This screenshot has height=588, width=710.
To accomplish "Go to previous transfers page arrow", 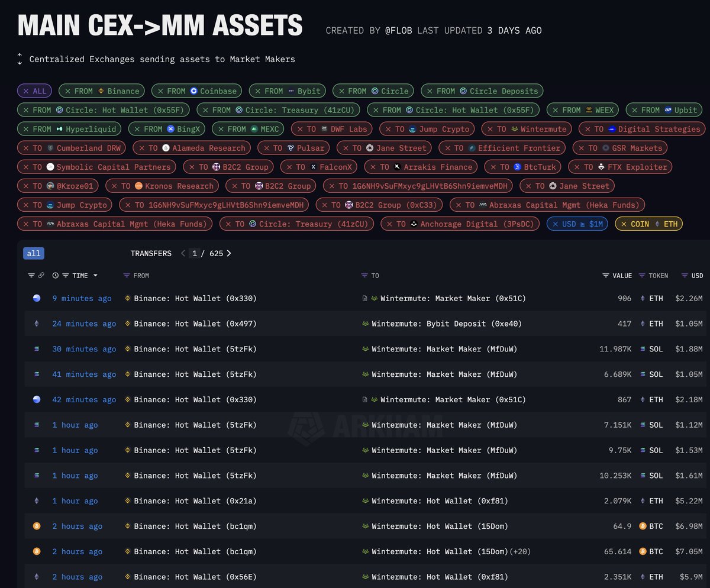I will click(x=183, y=253).
